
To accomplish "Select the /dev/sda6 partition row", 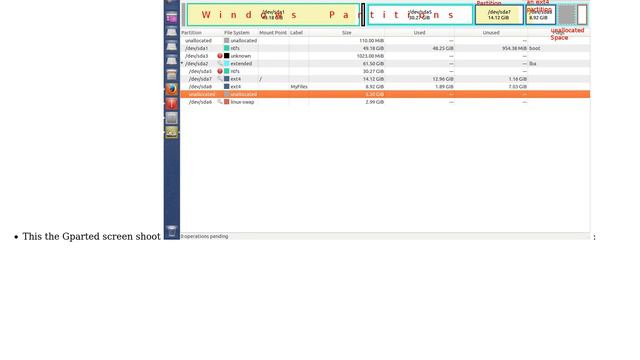I will 385,102.
